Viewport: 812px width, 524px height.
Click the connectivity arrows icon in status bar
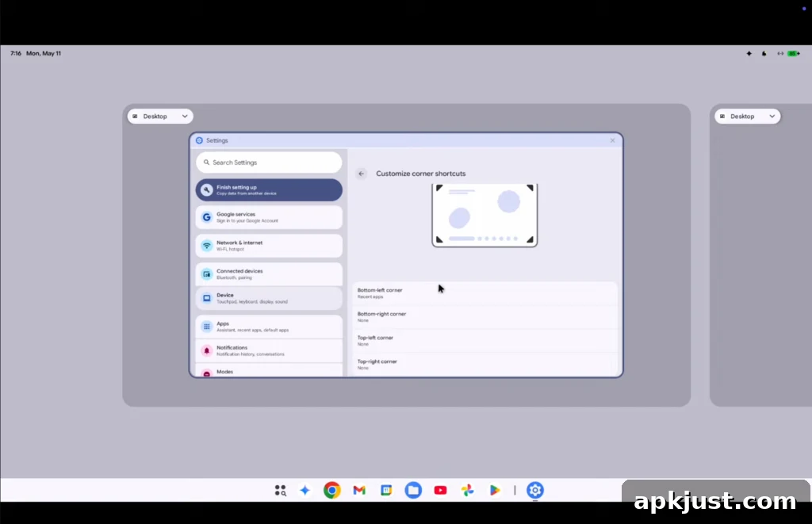[x=780, y=53]
